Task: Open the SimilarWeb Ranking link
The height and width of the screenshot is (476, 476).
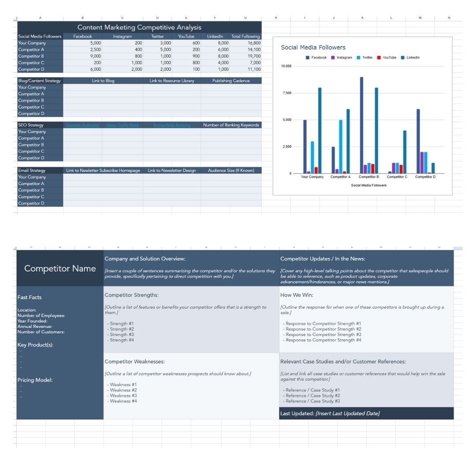Action: [x=171, y=125]
